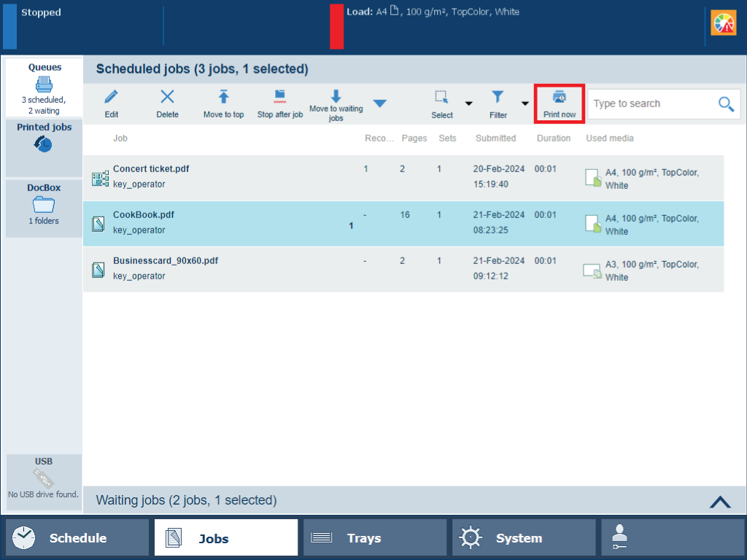This screenshot has height=560, width=747.
Task: Open the Filter dropdown arrow
Action: (525, 104)
